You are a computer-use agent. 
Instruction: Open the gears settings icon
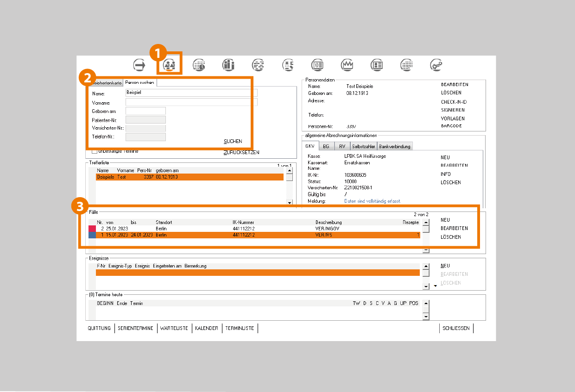point(436,65)
